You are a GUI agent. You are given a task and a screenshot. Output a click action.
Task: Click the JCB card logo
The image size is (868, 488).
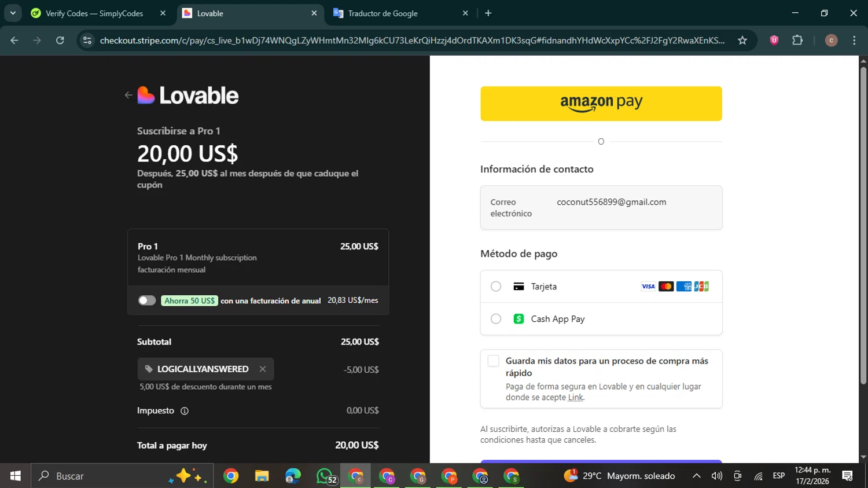(701, 287)
